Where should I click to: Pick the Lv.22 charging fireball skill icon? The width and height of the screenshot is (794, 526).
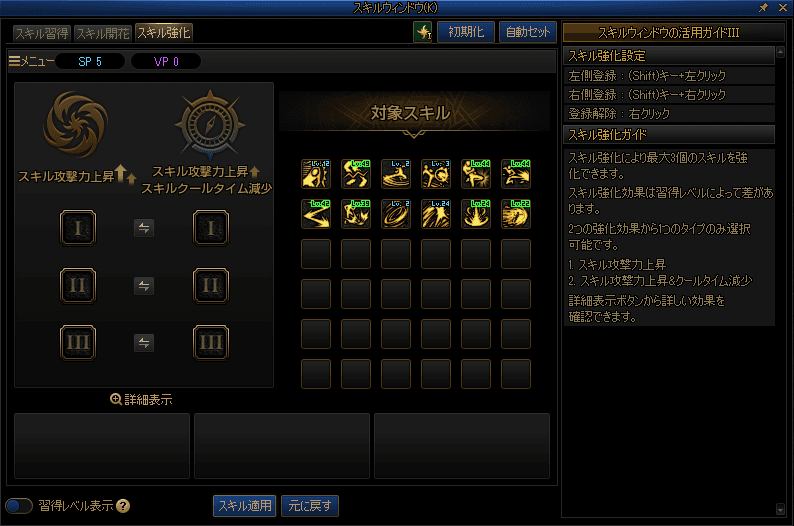[x=515, y=214]
